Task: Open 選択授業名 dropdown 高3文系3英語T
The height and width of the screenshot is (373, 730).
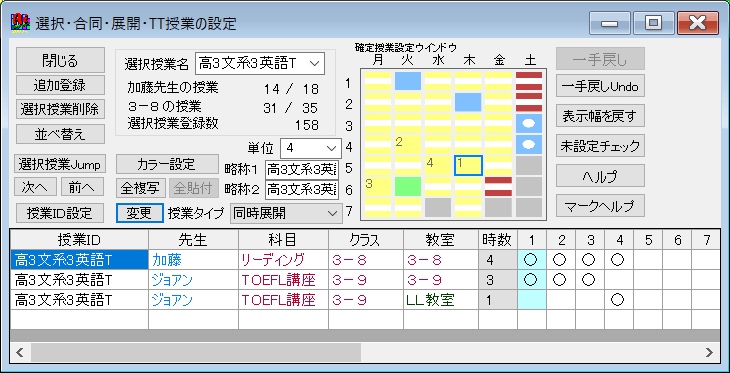Action: coord(259,63)
